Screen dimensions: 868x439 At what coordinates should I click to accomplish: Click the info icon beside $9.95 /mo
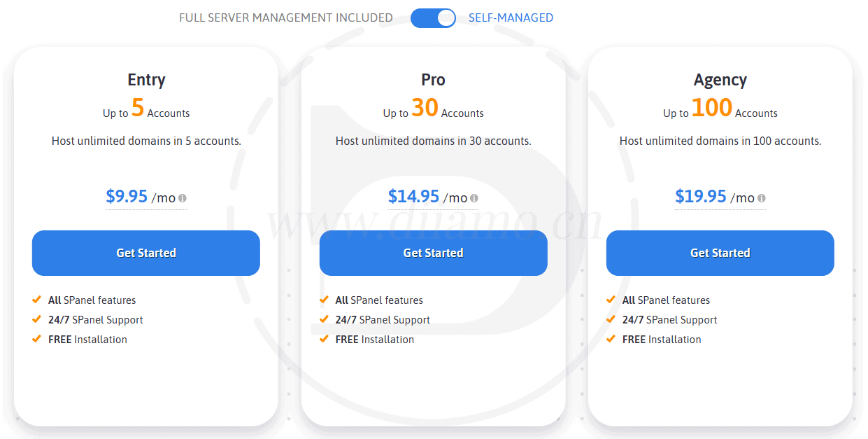183,198
